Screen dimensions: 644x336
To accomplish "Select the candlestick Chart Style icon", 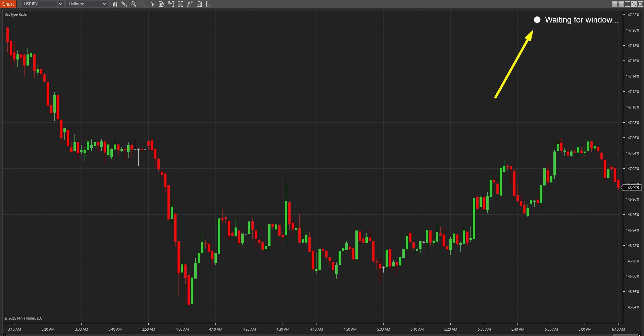I will 115,4.
